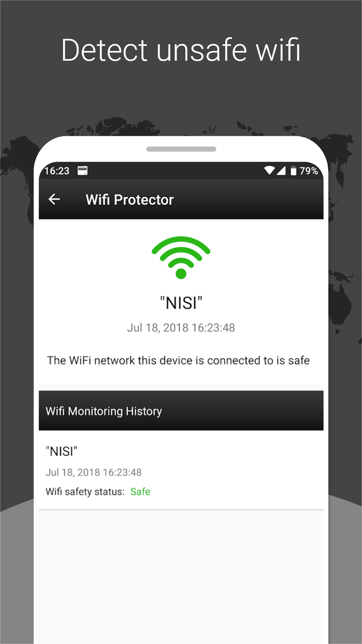The image size is (362, 644).
Task: Tap the 16:23 clock in status bar
Action: [57, 171]
